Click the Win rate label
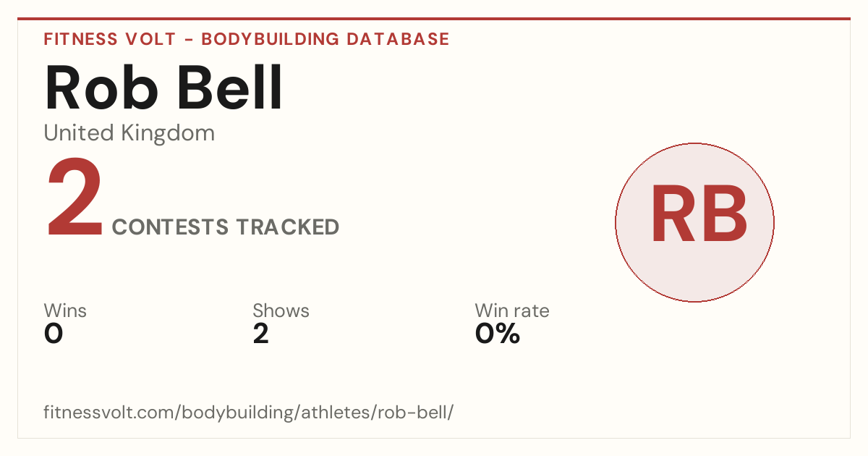The image size is (868, 456). click(512, 311)
